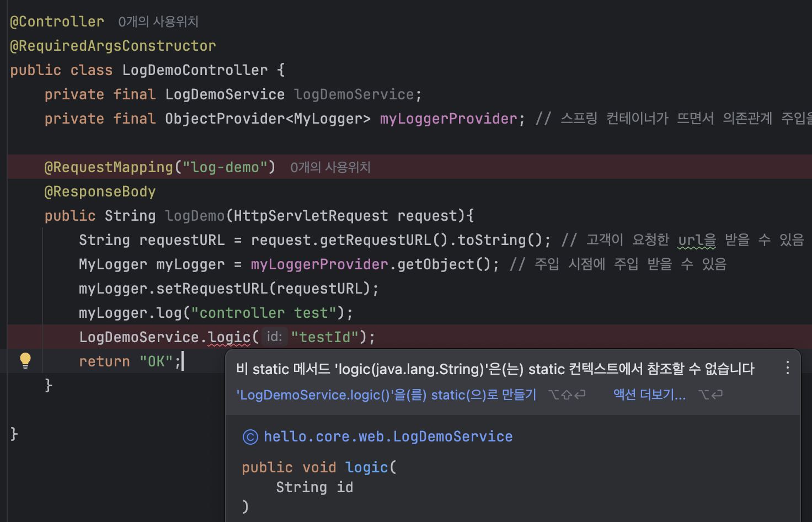Click the 'String id' parameter in popup

(314, 487)
